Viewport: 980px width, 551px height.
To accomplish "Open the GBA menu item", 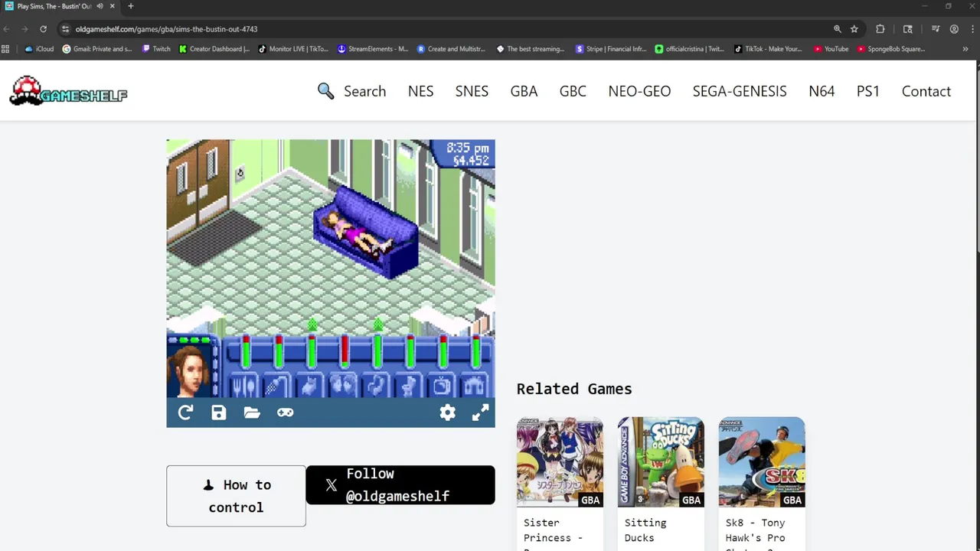I will tap(524, 91).
